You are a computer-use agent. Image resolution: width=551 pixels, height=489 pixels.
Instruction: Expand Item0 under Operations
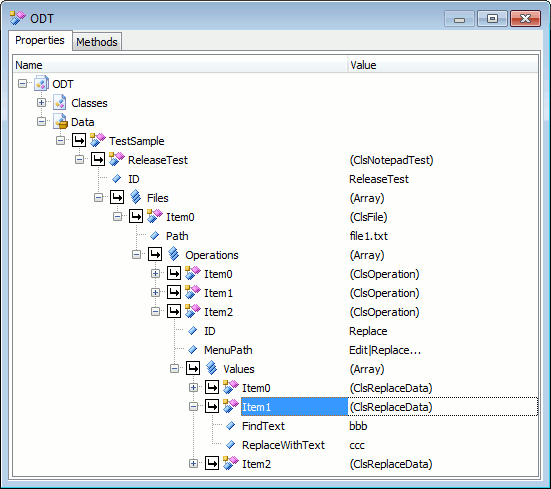[155, 274]
